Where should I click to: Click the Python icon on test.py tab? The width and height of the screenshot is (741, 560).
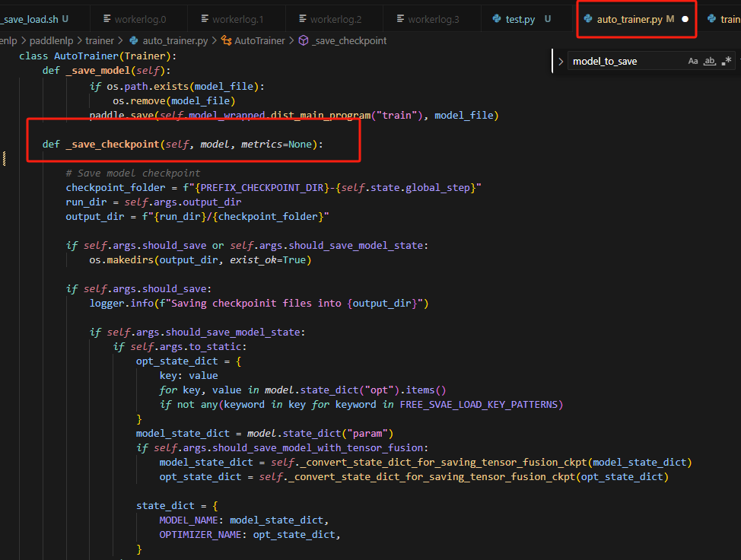pos(497,19)
